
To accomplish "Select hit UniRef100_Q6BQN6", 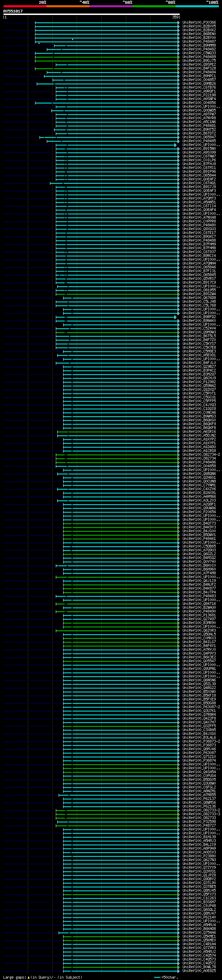I will [x=199, y=473].
